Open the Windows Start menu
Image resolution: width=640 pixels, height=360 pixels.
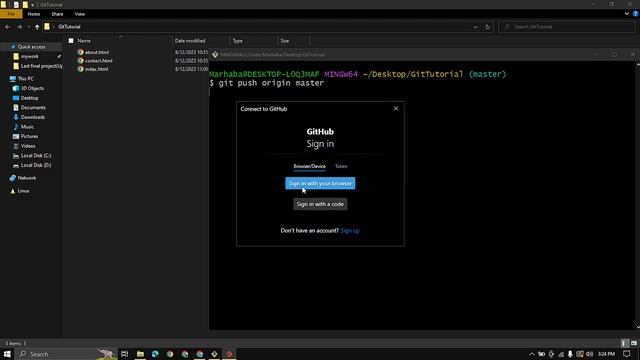[7, 354]
